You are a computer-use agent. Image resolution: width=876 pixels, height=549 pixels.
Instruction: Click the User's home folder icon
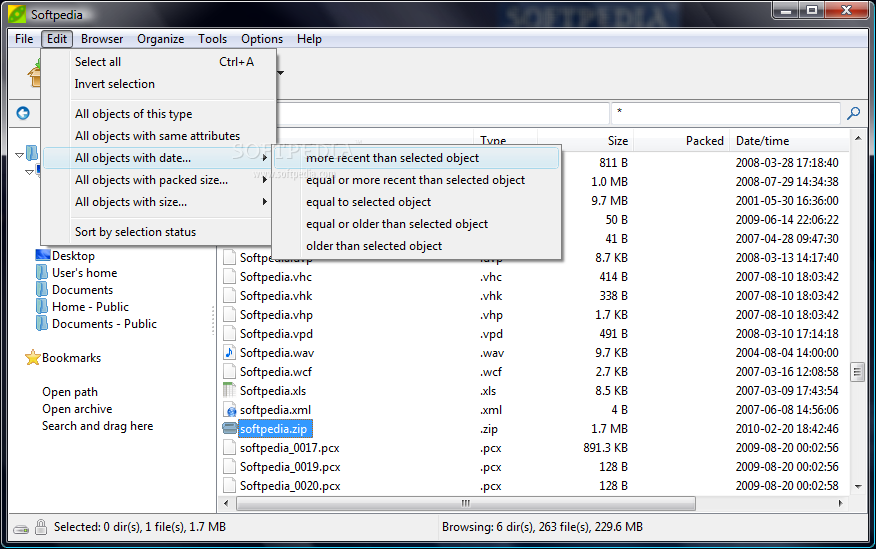(42, 273)
